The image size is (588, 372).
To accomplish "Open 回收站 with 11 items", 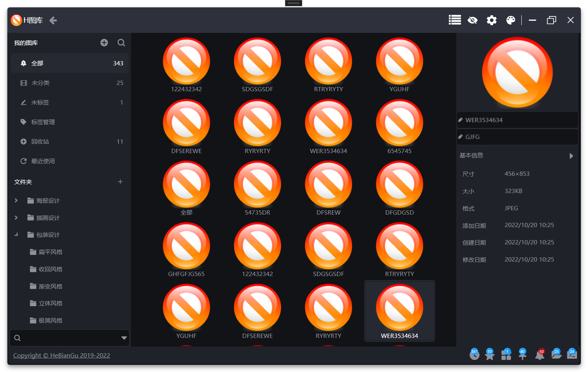I will click(69, 141).
